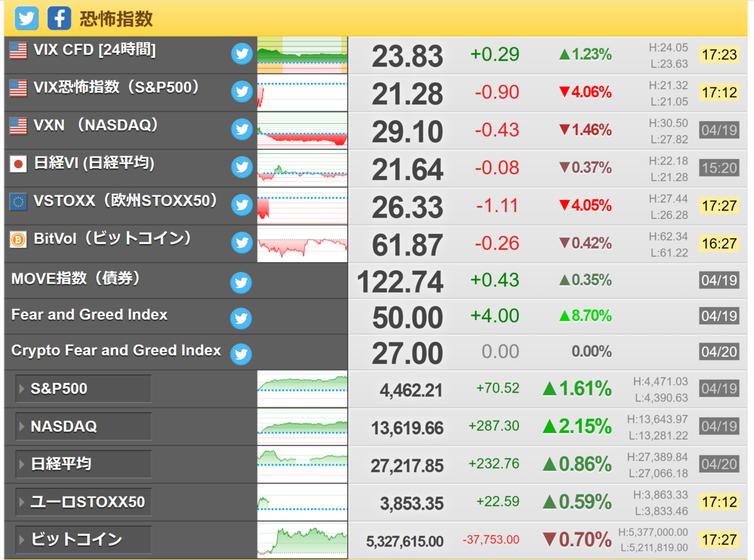Expand the ビットコイン row
Screen dimensions: 754x560
[84, 539]
